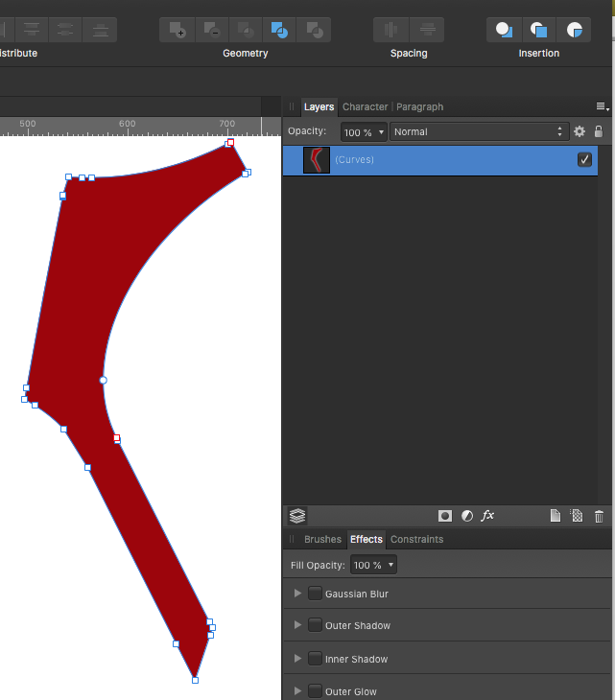Select the (Curves) layer thumbnail

(317, 160)
